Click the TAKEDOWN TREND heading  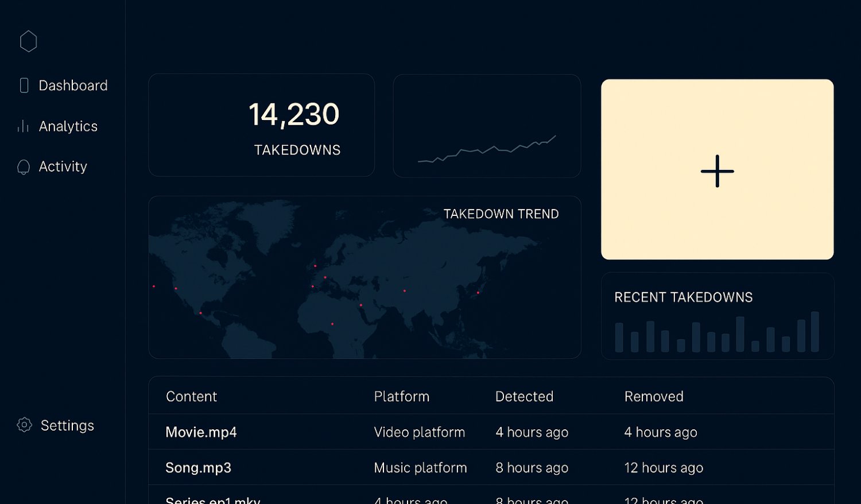(x=501, y=214)
